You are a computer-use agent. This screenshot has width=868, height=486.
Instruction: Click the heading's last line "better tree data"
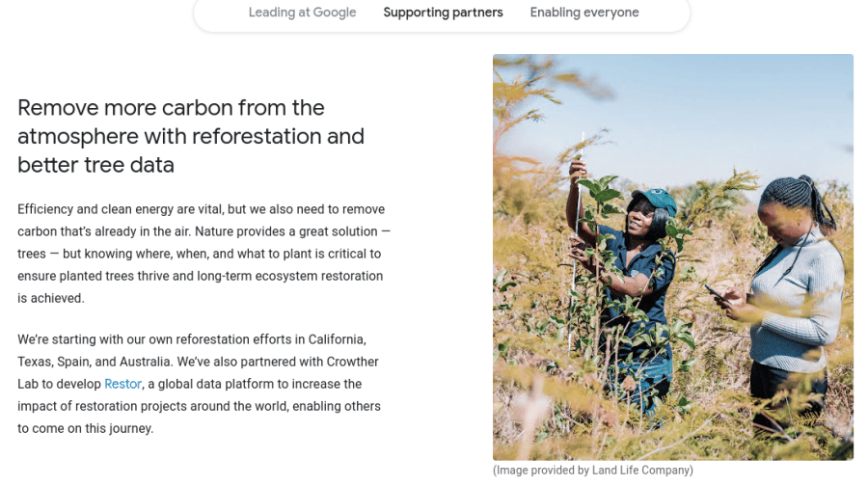point(95,165)
